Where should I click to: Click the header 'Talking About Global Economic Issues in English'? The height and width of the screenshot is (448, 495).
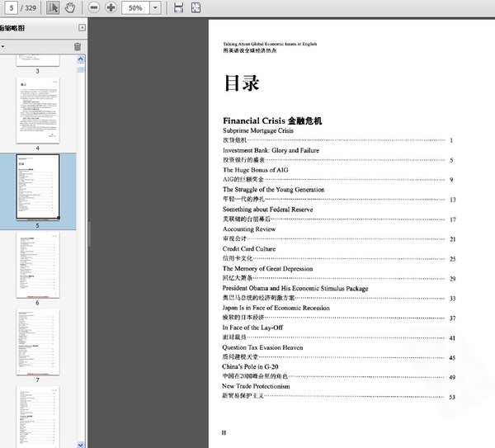click(x=270, y=44)
